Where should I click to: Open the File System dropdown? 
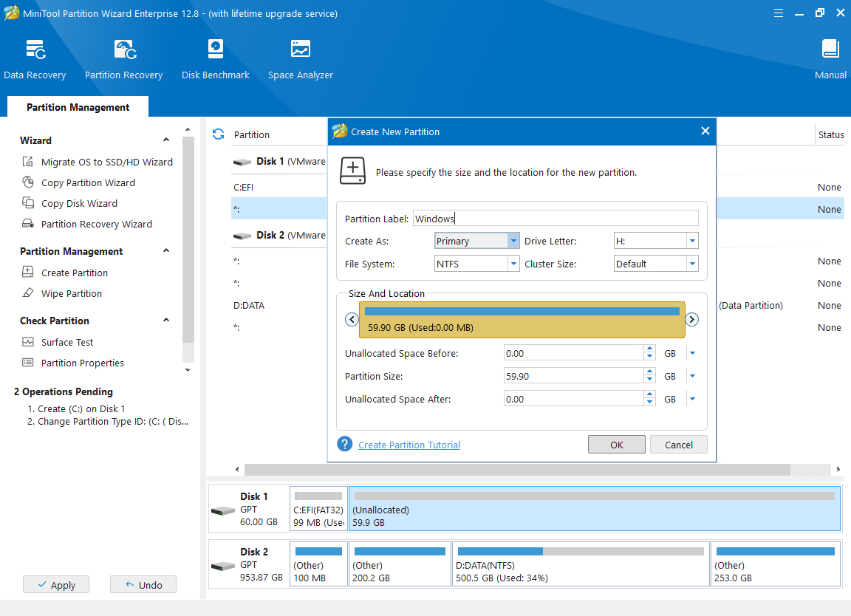pyautogui.click(x=513, y=264)
